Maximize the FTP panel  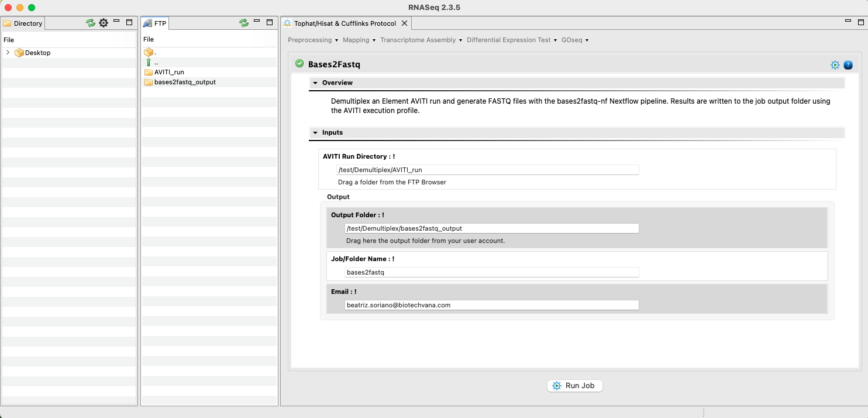pyautogui.click(x=270, y=22)
